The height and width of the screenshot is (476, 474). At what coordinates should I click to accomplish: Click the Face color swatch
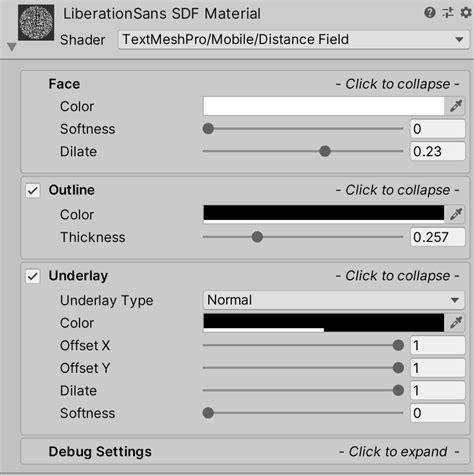coord(324,106)
